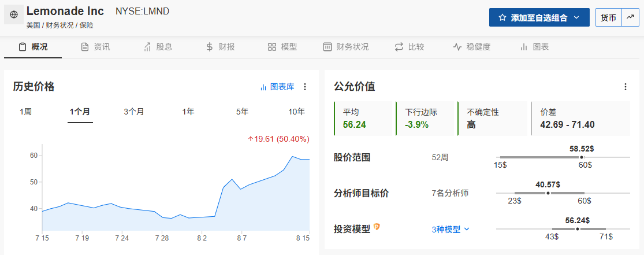Switch to the 财务状况 tab
This screenshot has width=644, height=255.
346,47
